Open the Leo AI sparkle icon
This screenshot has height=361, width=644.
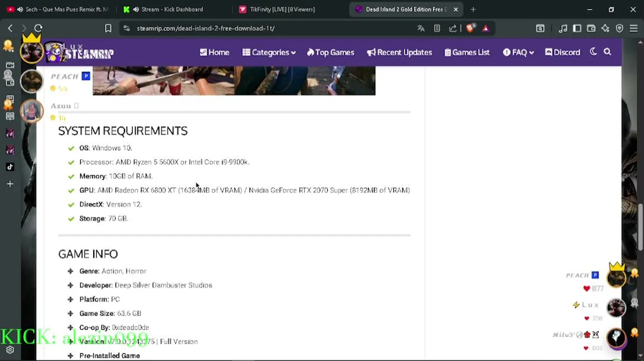605,29
